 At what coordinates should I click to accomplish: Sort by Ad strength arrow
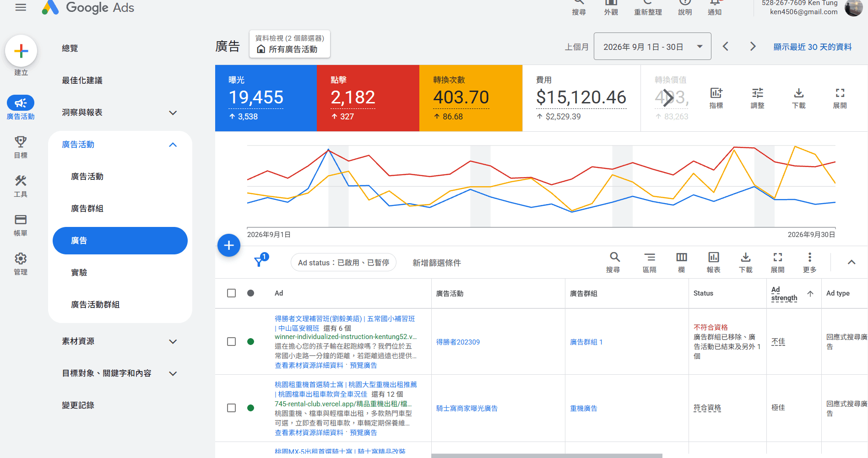point(810,293)
